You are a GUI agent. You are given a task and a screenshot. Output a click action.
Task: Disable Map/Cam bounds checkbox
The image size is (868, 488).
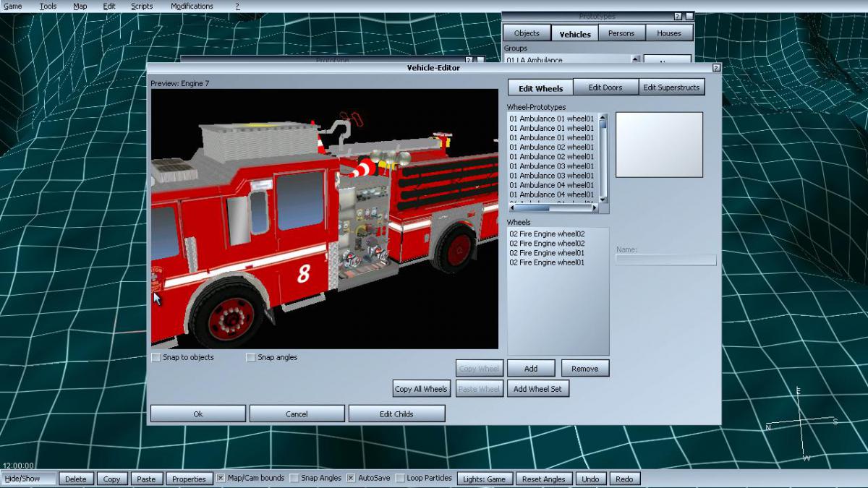(221, 478)
